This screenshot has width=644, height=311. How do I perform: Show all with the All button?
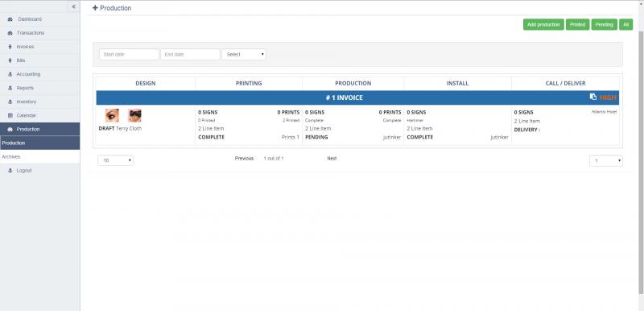click(626, 25)
